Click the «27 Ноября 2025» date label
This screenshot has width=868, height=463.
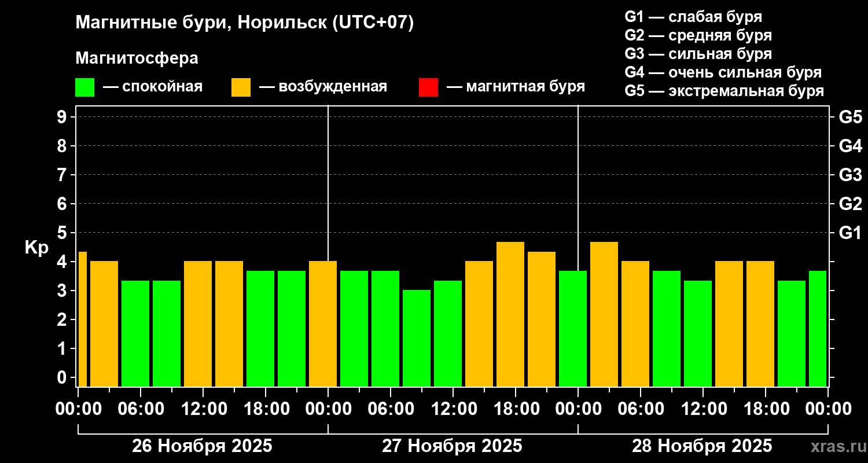click(x=452, y=446)
